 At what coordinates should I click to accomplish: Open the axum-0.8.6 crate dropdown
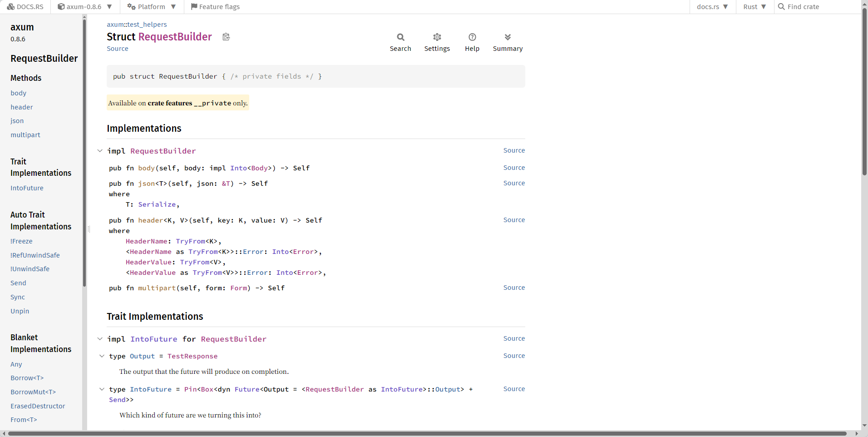click(85, 7)
